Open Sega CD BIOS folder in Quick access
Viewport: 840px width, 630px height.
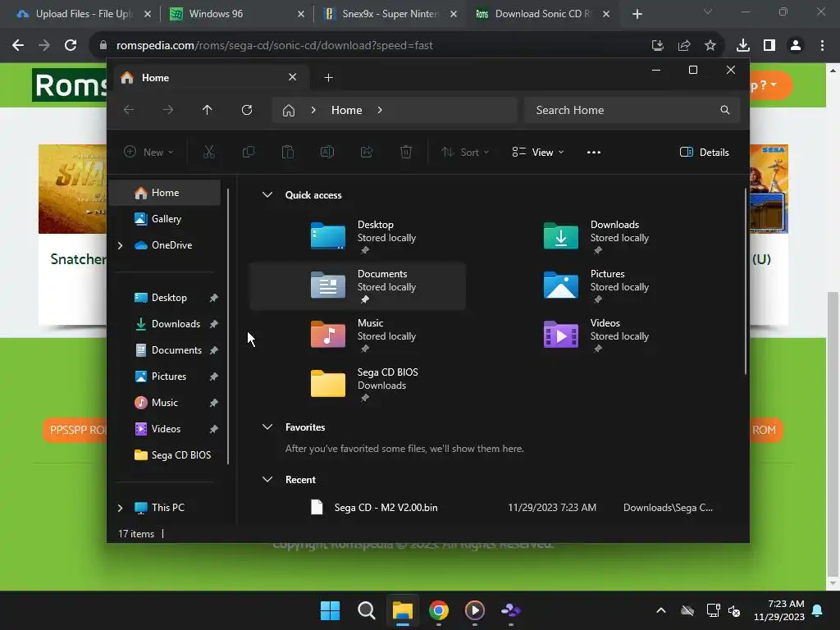point(358,385)
